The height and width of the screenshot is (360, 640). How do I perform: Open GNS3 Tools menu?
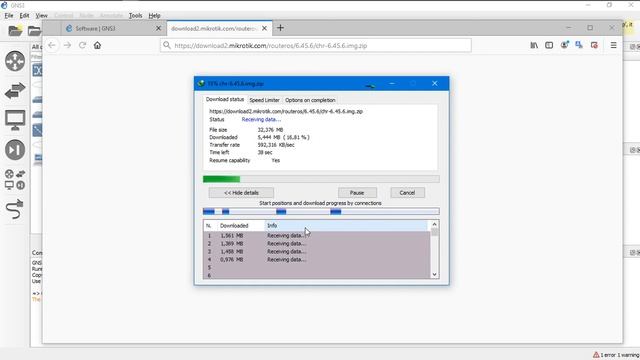point(136,16)
